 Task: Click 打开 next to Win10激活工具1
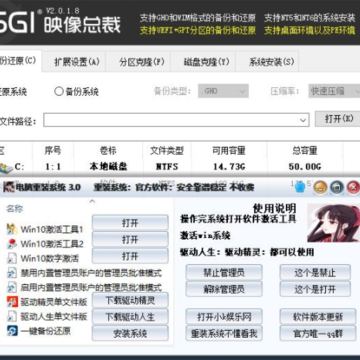pyautogui.click(x=130, y=222)
